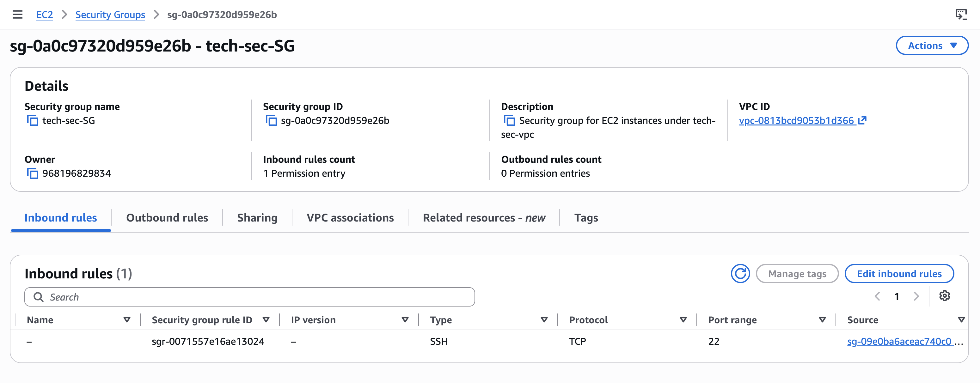Screen dimensions: 980x383
Task: Click page number 1 in pagination
Action: (x=897, y=296)
